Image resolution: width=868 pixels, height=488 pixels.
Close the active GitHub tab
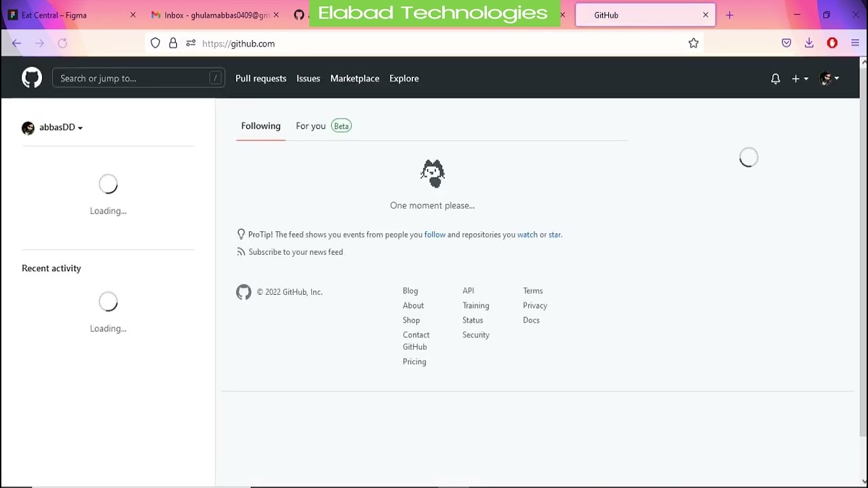705,15
